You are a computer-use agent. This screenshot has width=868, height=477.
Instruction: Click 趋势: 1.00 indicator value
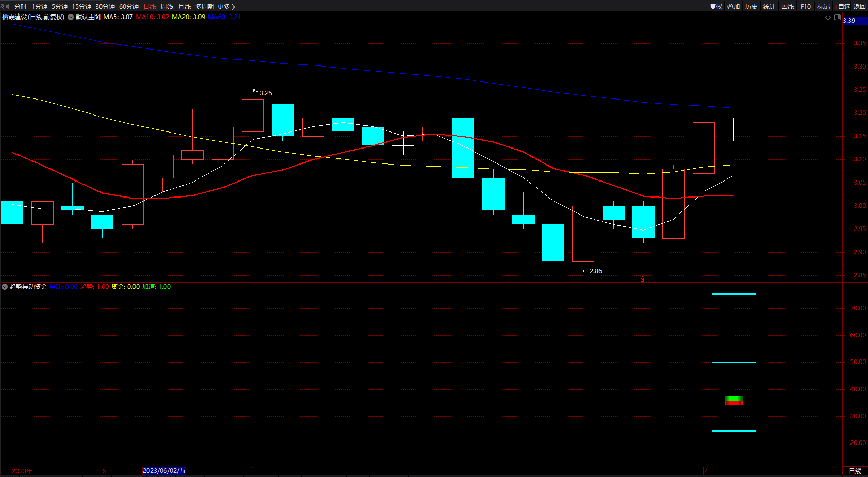click(x=95, y=287)
